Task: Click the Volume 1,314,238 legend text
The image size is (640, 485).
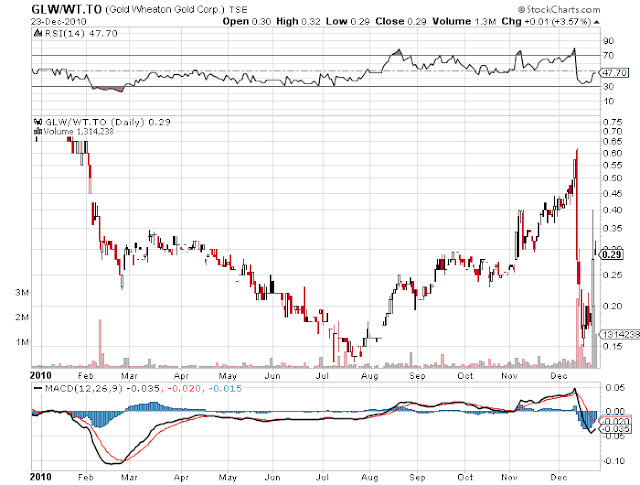Action: (x=78, y=131)
